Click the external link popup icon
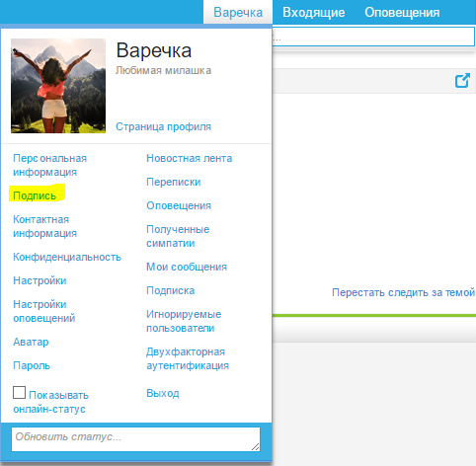The image size is (476, 466). tap(462, 81)
